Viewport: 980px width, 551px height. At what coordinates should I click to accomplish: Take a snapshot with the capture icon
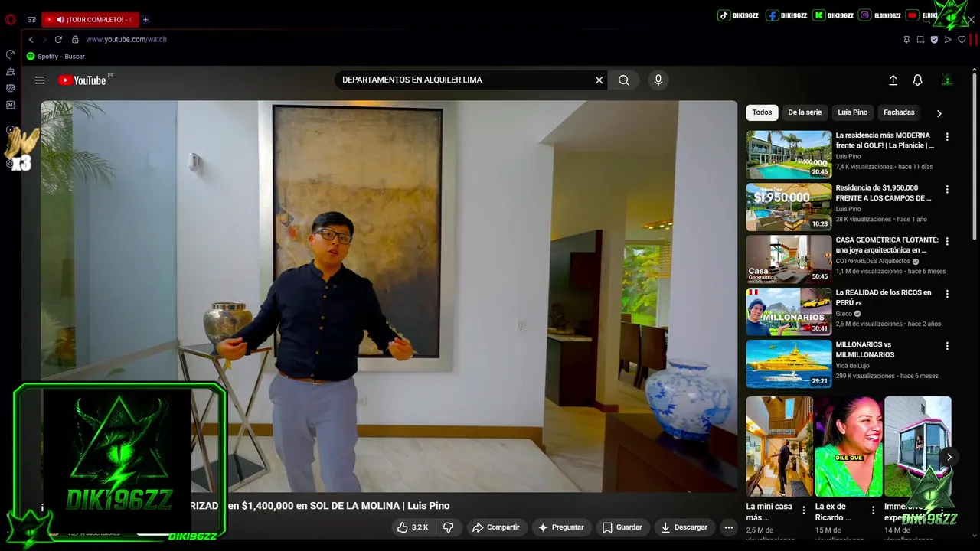point(920,39)
